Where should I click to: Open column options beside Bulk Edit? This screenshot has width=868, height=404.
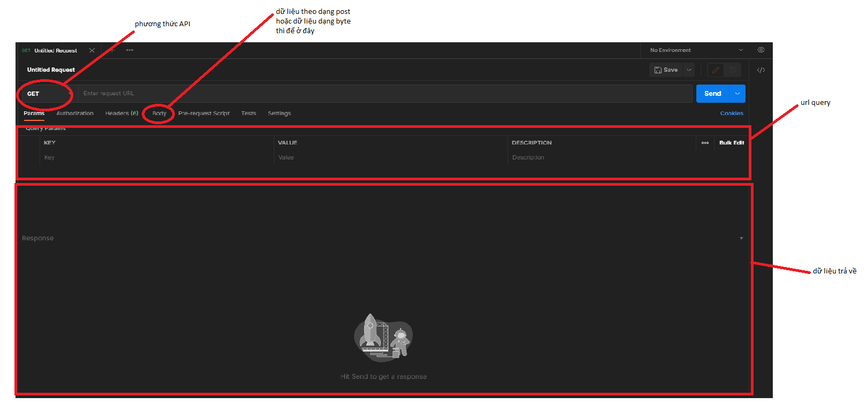(x=705, y=143)
